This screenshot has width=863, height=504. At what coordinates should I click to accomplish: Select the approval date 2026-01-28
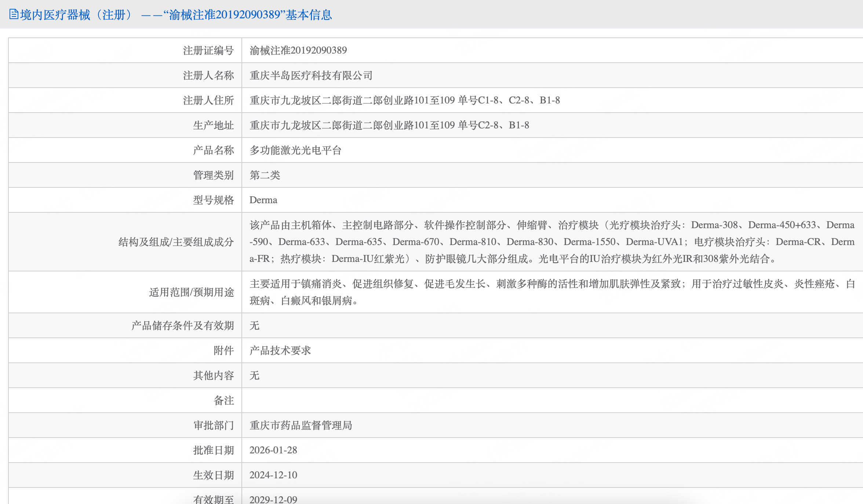point(273,450)
